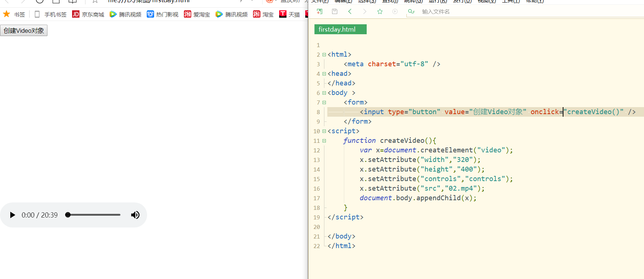This screenshot has height=279, width=644.
Task: Open the 天猫 Tmall bookmark
Action: coord(289,14)
